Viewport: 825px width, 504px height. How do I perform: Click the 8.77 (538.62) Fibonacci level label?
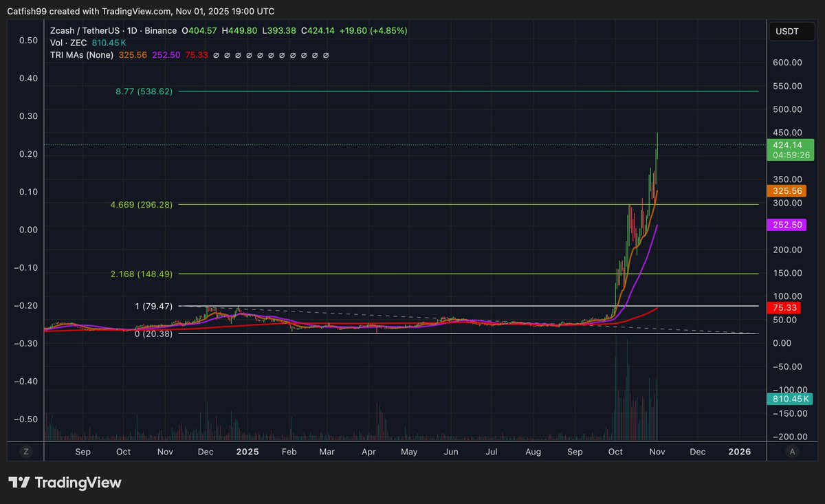[144, 91]
